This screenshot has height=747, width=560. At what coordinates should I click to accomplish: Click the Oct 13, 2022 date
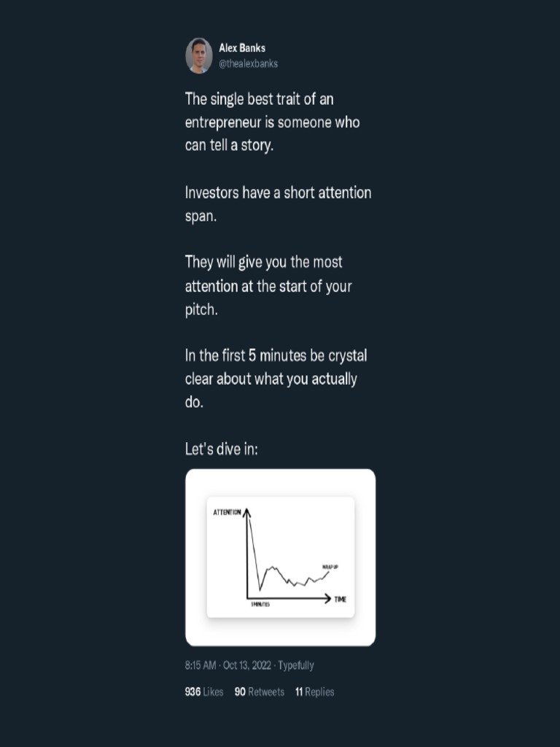tap(247, 665)
